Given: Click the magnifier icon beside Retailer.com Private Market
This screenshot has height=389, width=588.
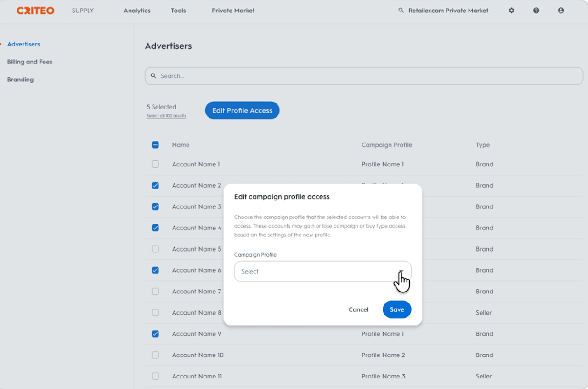Looking at the screenshot, I should click(401, 11).
